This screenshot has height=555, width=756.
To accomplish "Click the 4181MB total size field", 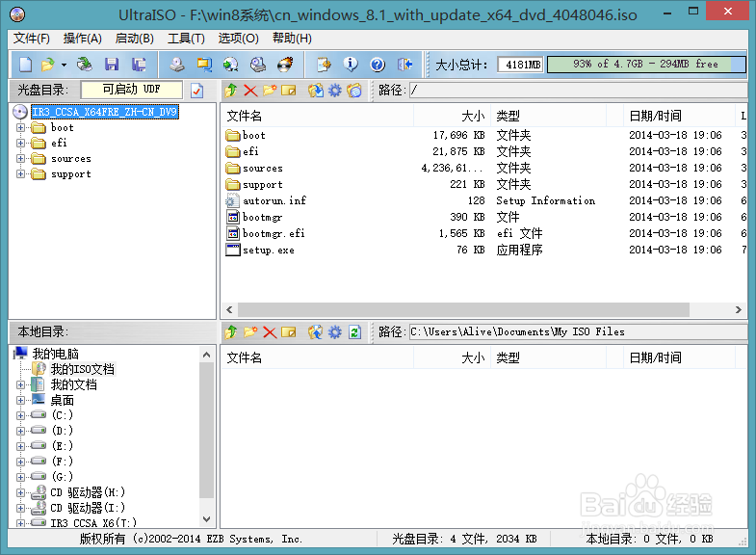I will [x=521, y=65].
